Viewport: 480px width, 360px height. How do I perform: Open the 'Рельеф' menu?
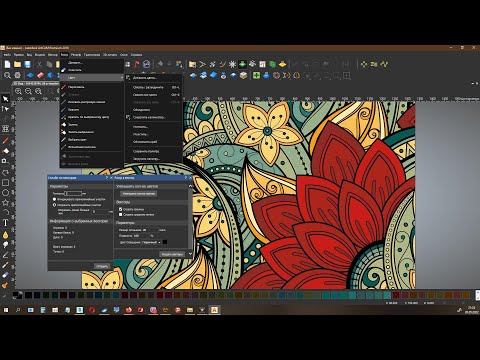76,55
